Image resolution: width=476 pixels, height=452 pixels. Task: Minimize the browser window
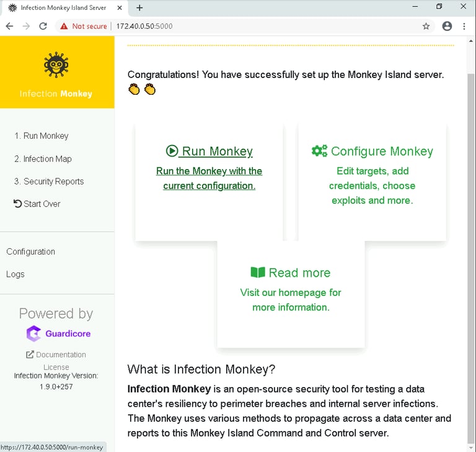coord(415,6)
